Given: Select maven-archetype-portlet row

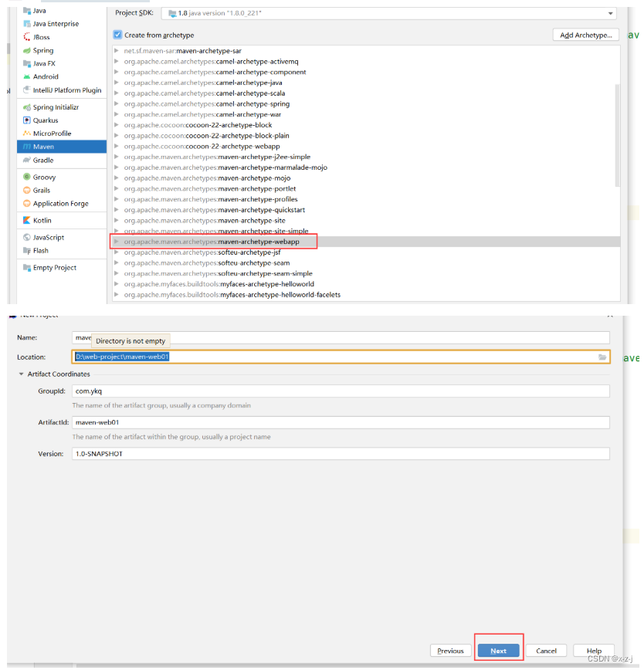Looking at the screenshot, I should [x=366, y=188].
